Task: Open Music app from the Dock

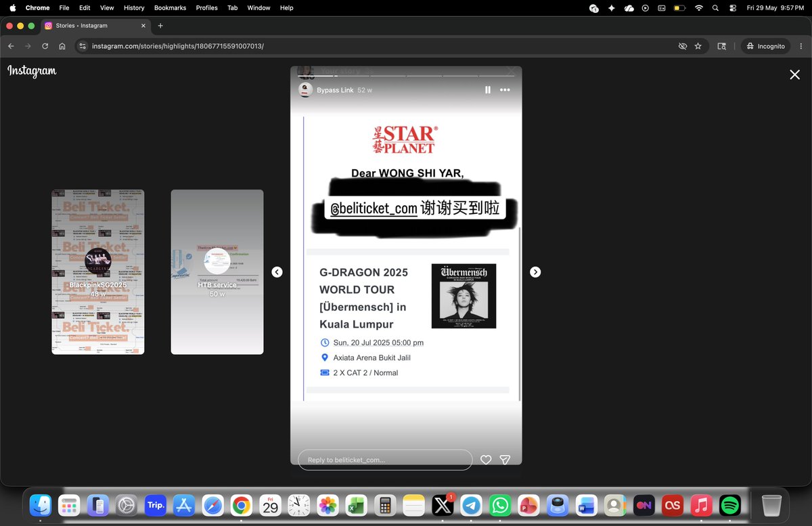Action: pyautogui.click(x=702, y=505)
